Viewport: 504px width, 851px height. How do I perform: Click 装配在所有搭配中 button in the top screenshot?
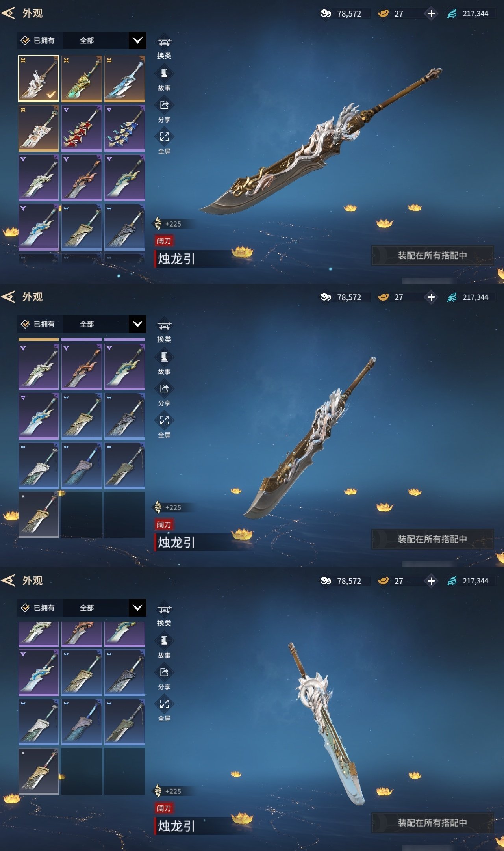432,255
